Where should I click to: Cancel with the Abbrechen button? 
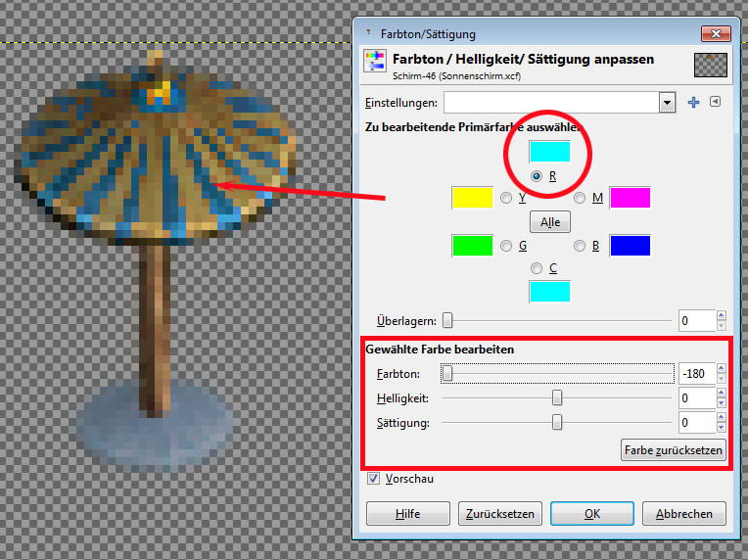pyautogui.click(x=684, y=514)
